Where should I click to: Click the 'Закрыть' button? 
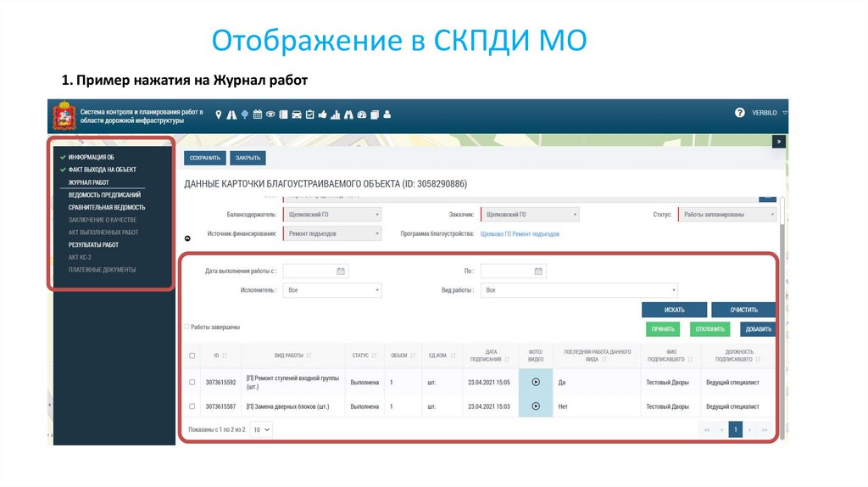tap(248, 158)
